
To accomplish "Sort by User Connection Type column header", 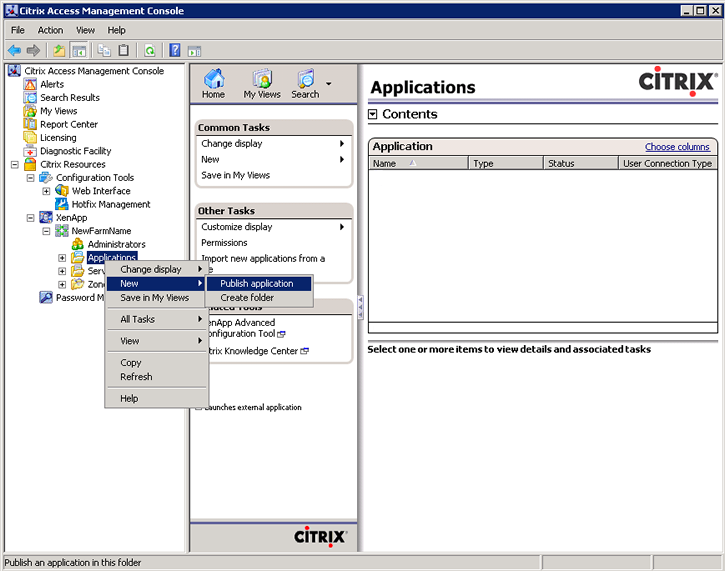I will click(x=668, y=163).
